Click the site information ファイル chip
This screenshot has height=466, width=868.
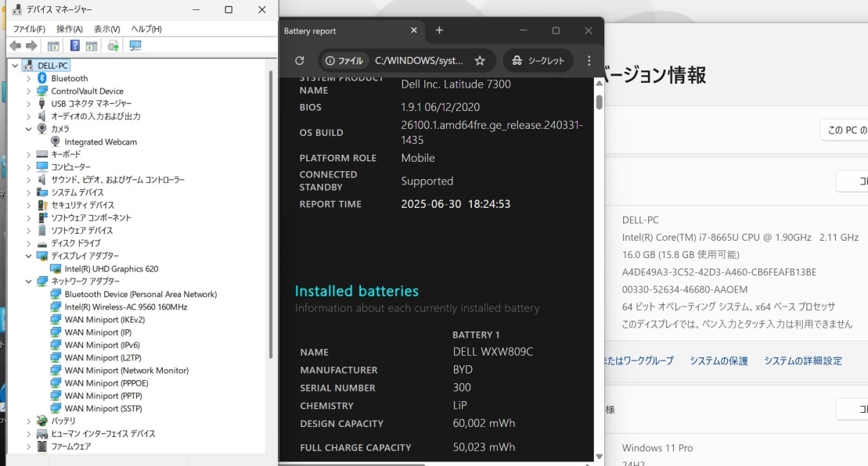click(344, 60)
